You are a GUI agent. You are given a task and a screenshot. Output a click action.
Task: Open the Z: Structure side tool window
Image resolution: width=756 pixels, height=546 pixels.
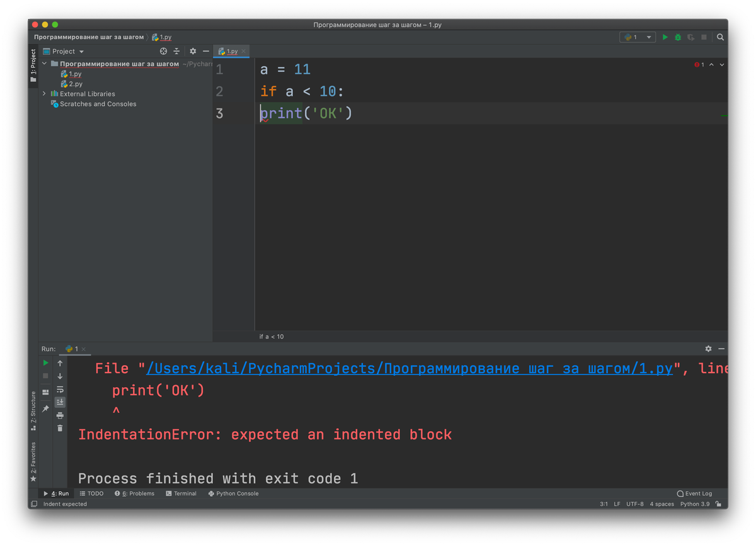pyautogui.click(x=33, y=410)
